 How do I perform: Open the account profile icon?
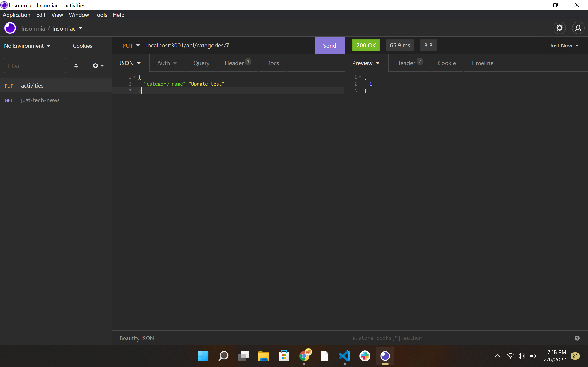click(x=578, y=28)
